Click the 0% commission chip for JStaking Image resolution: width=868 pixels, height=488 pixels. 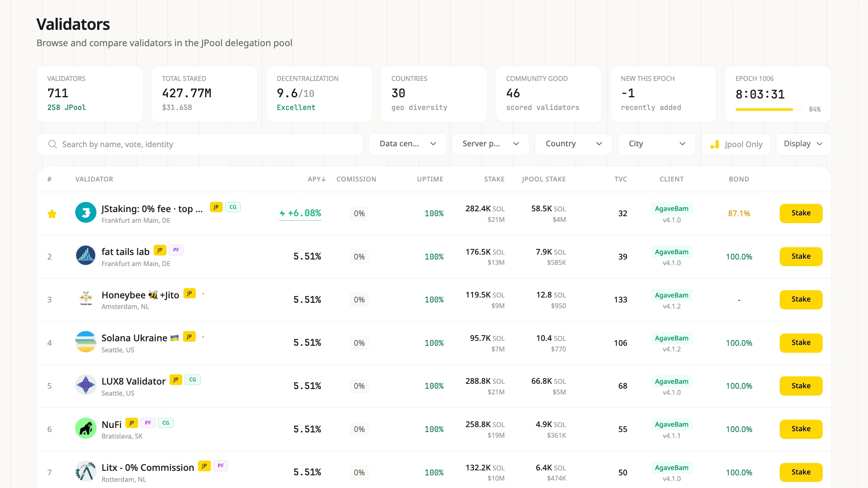[359, 213]
